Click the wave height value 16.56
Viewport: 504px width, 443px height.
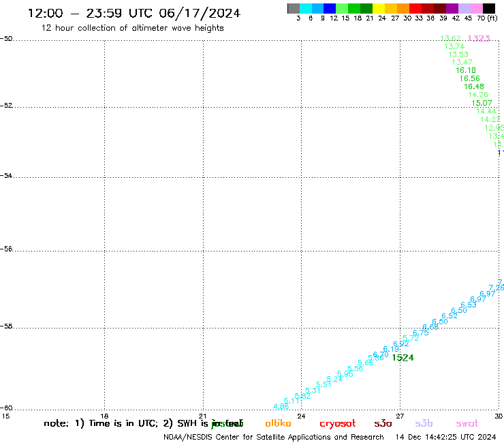[470, 78]
